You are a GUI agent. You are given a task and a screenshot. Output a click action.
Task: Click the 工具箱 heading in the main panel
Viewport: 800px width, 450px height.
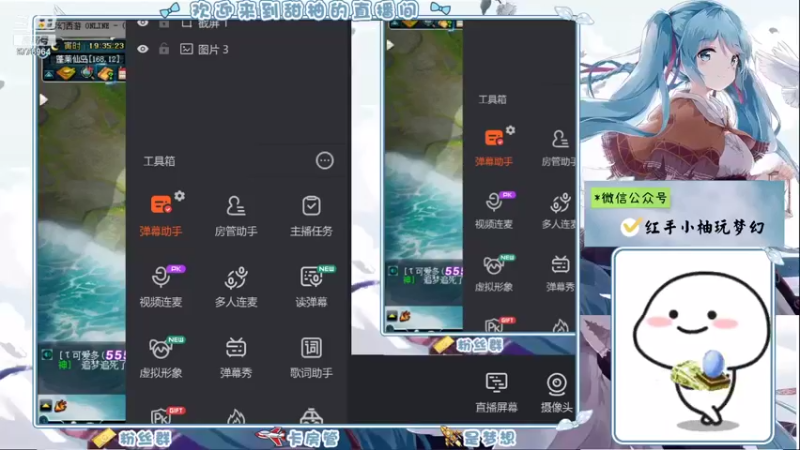[x=159, y=161]
